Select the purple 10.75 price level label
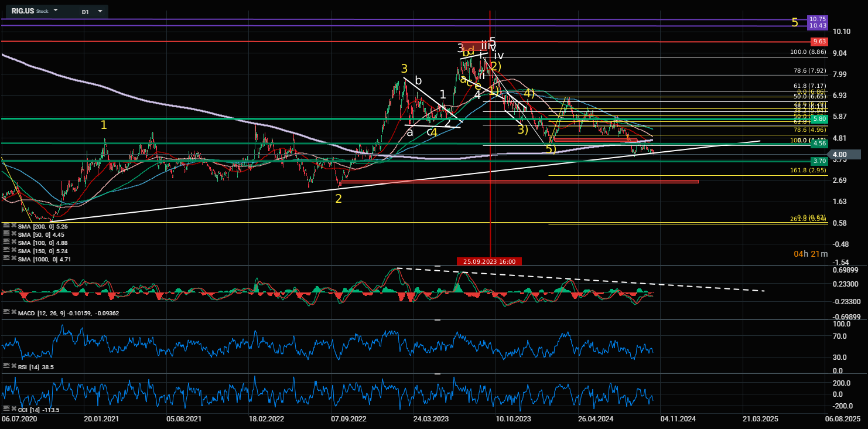Image resolution: width=868 pixels, height=429 pixels. [816, 19]
